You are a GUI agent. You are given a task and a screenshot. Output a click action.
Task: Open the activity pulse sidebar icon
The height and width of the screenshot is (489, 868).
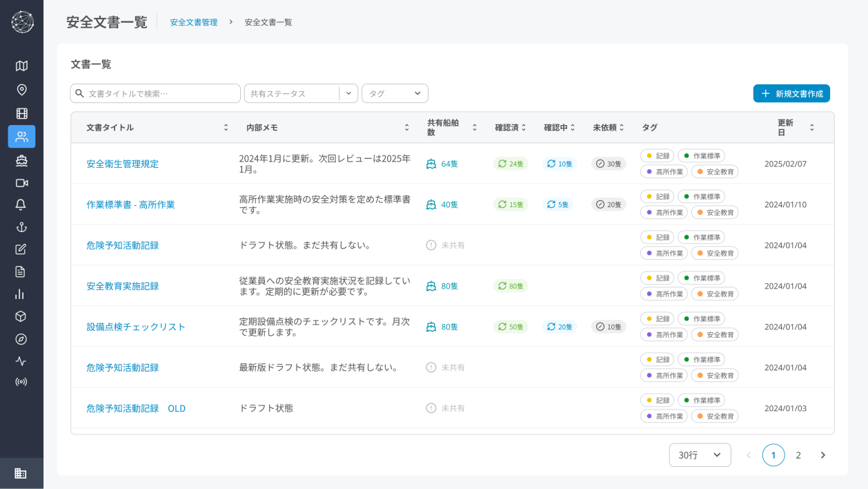pyautogui.click(x=21, y=361)
